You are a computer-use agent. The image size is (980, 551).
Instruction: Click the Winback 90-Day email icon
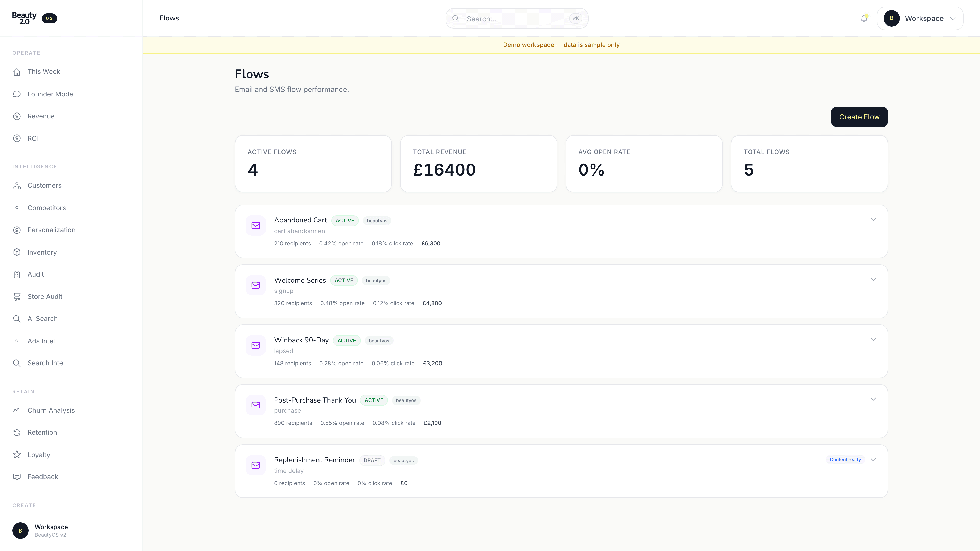coord(256,345)
